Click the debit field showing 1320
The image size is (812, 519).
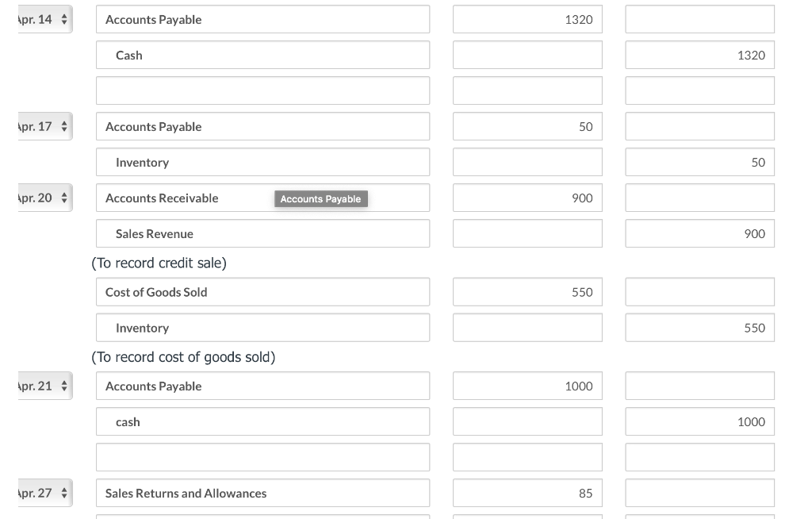tap(527, 19)
